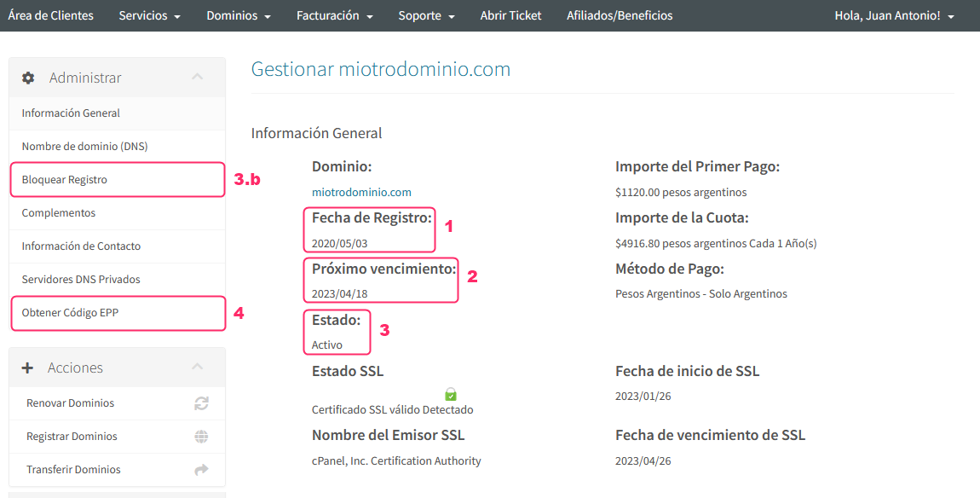Open Afiliados/Beneficios from the navbar
The width and height of the screenshot is (980, 498).
click(620, 15)
